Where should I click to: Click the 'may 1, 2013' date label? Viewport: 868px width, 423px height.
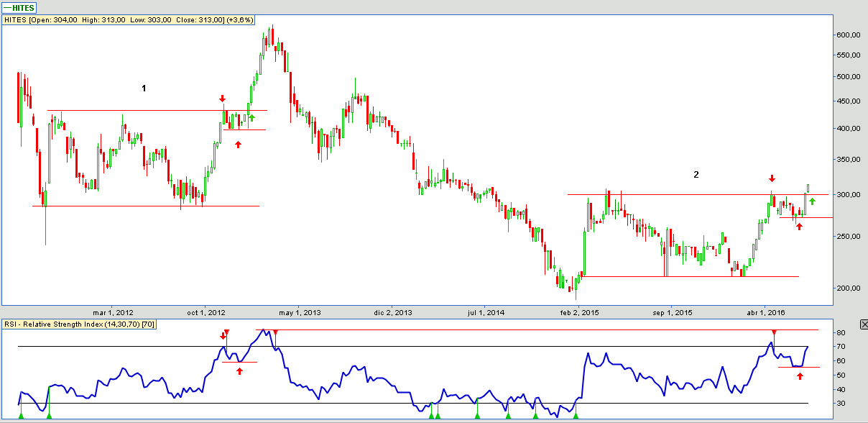[300, 312]
